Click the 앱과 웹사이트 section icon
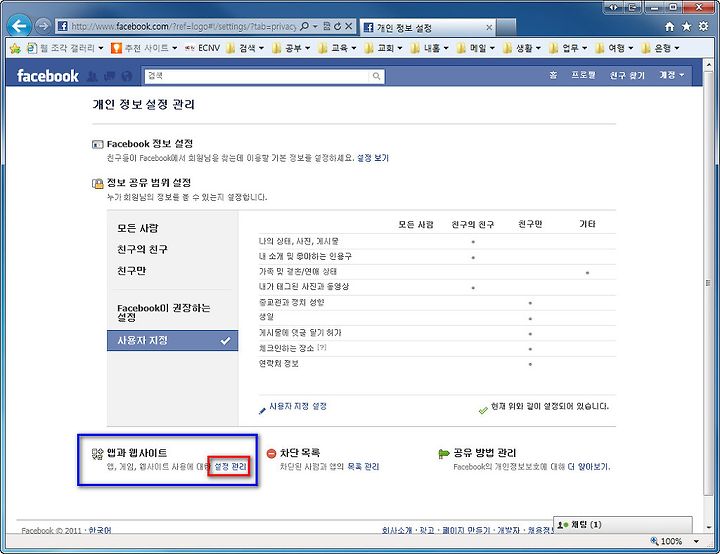This screenshot has height=554, width=720. (x=97, y=454)
